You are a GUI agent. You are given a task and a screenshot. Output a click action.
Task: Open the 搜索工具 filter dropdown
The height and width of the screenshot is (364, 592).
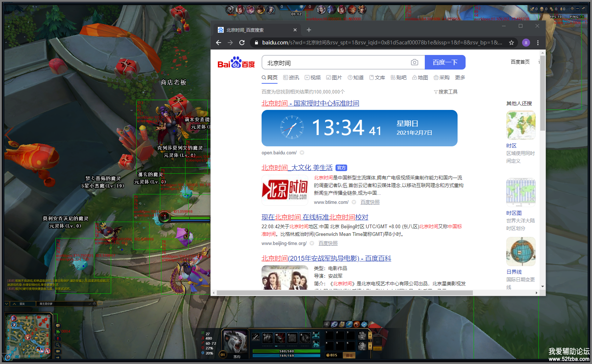tap(446, 92)
